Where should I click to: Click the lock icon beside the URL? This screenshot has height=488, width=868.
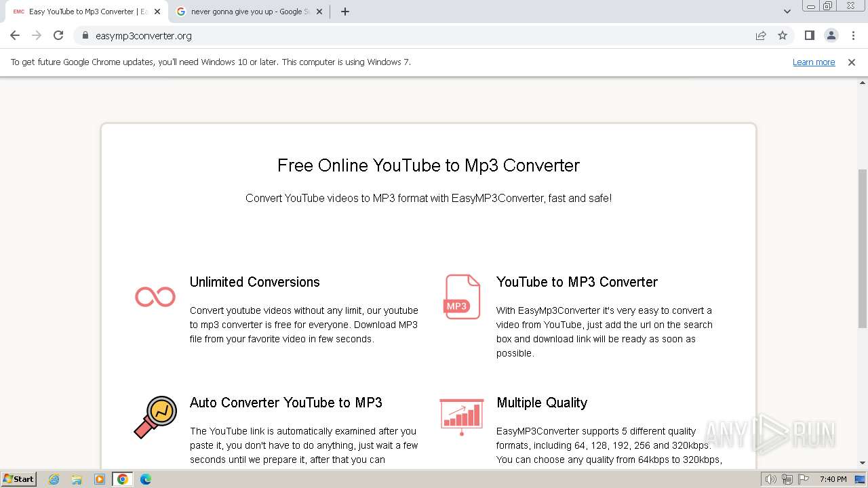pos(85,36)
